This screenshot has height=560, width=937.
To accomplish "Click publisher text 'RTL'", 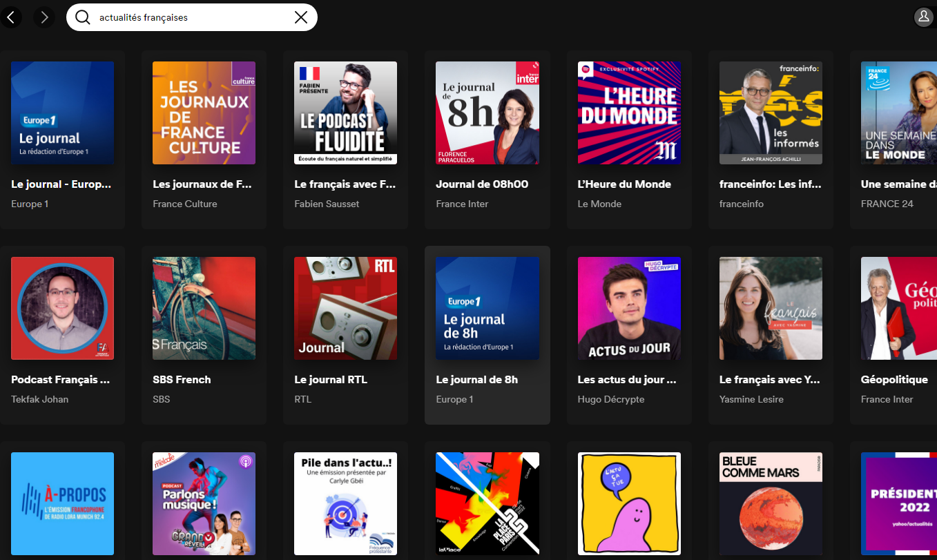I will point(303,399).
